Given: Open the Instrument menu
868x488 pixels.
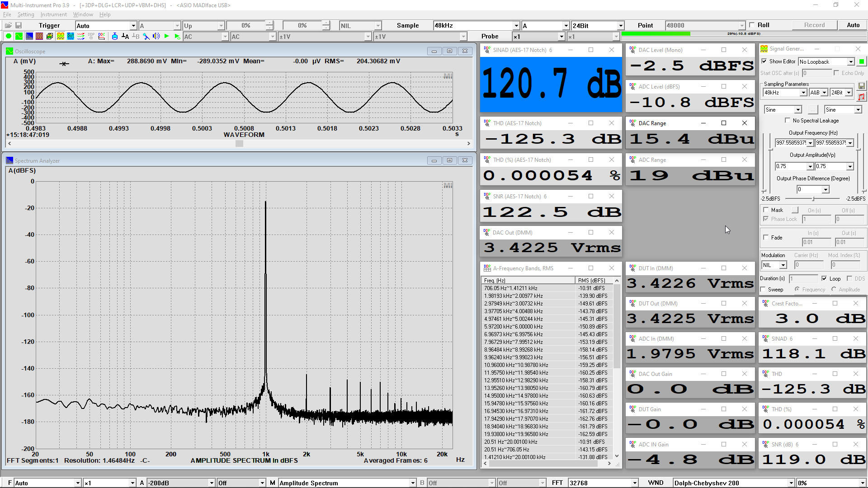Looking at the screenshot, I should coord(53,14).
